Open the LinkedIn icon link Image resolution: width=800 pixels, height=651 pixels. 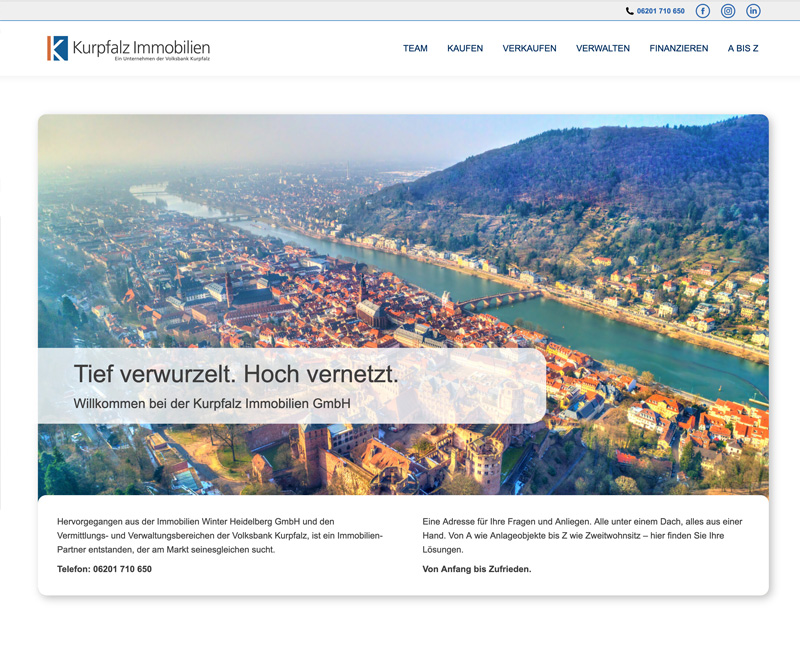click(753, 11)
